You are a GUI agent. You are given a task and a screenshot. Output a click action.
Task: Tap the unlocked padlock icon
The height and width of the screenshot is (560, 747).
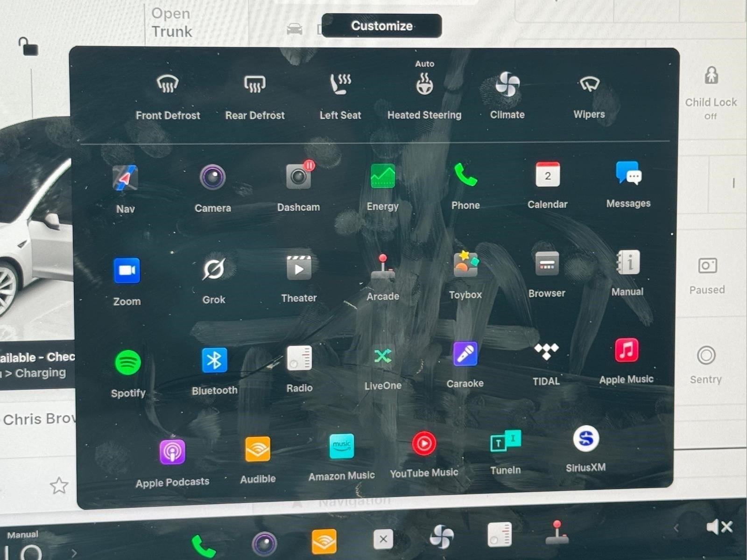28,47
